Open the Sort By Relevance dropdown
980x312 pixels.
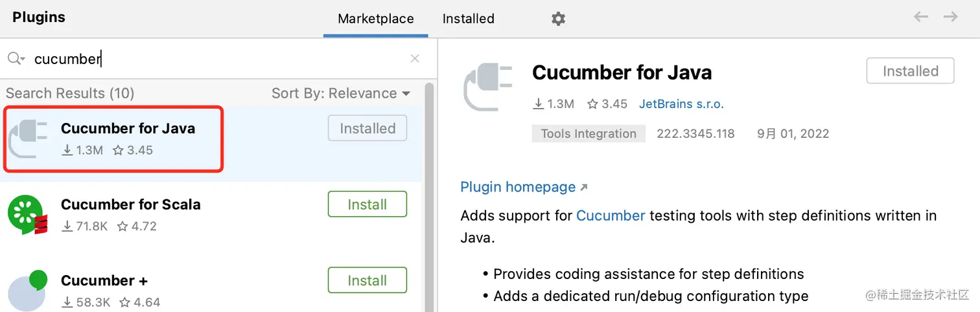click(341, 93)
